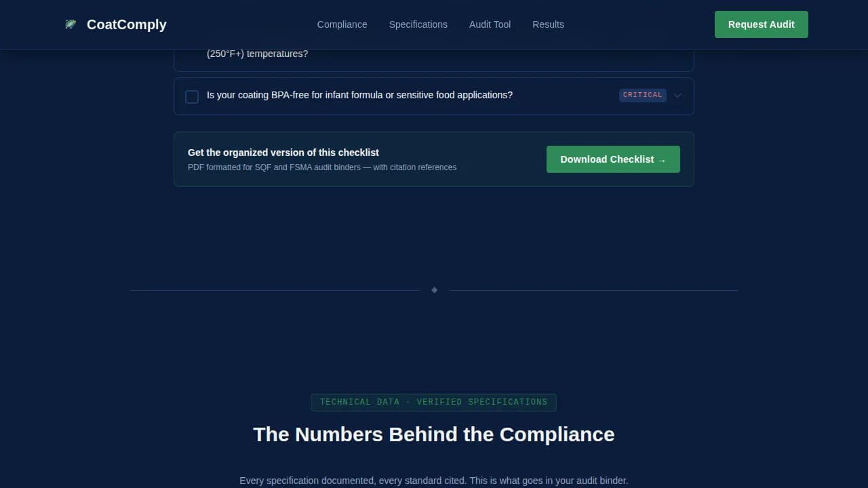The width and height of the screenshot is (868, 488).
Task: Click the arrow inside Download Checklist
Action: 662,160
